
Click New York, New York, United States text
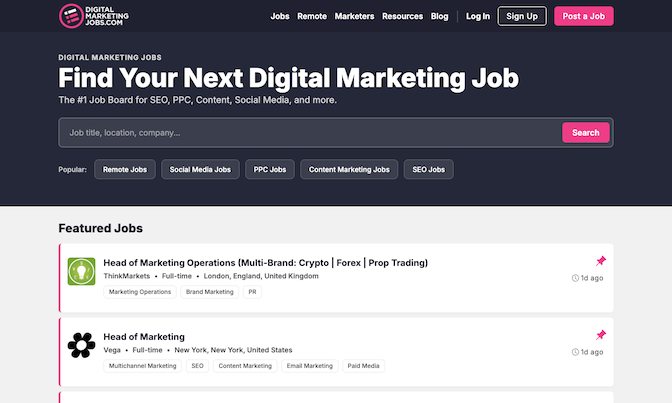[233, 350]
